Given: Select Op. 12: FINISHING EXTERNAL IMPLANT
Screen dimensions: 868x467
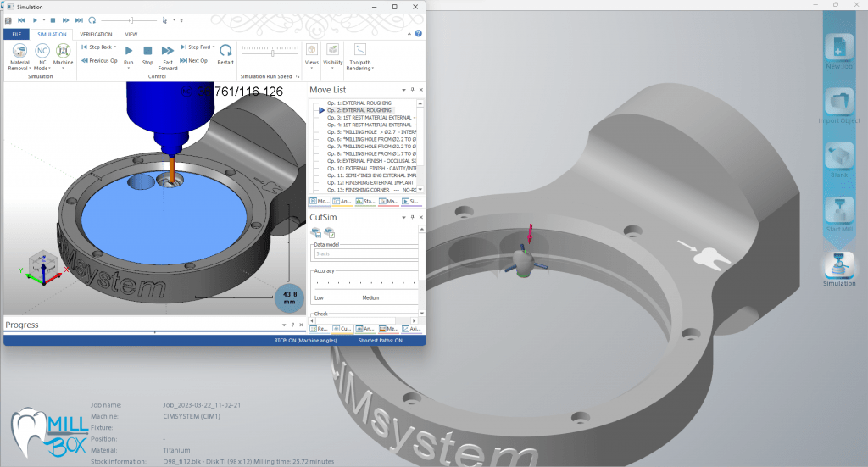Looking at the screenshot, I should click(370, 182).
